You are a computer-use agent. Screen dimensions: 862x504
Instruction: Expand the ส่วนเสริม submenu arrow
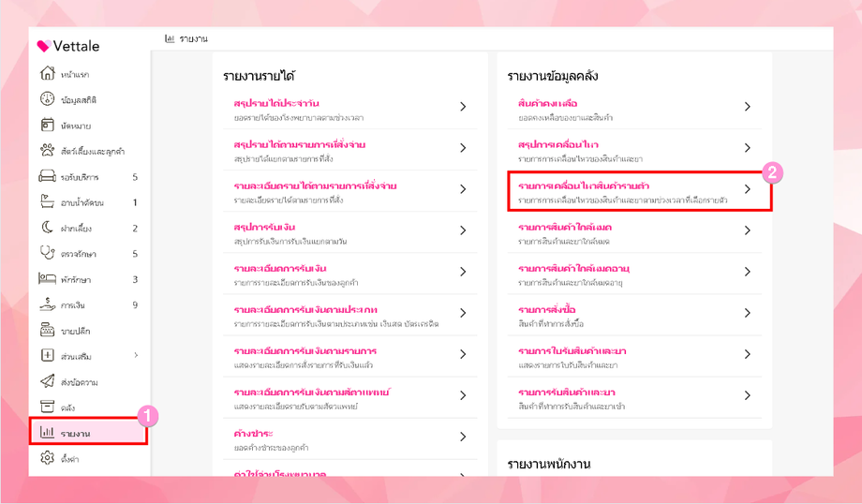pos(136,356)
